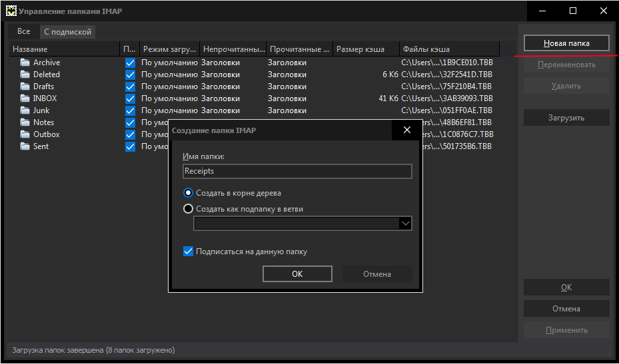The width and height of the screenshot is (619, 364).
Task: Click OK in the main window's side panel
Action: click(566, 287)
